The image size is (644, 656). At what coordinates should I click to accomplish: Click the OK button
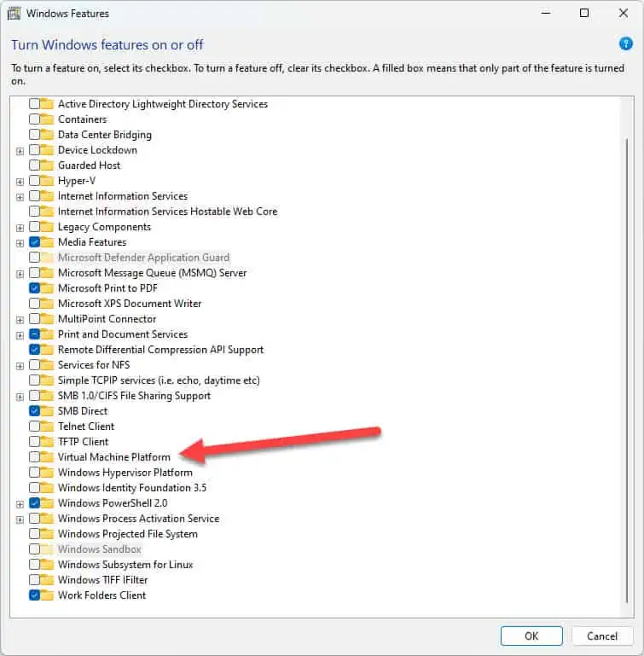click(531, 636)
